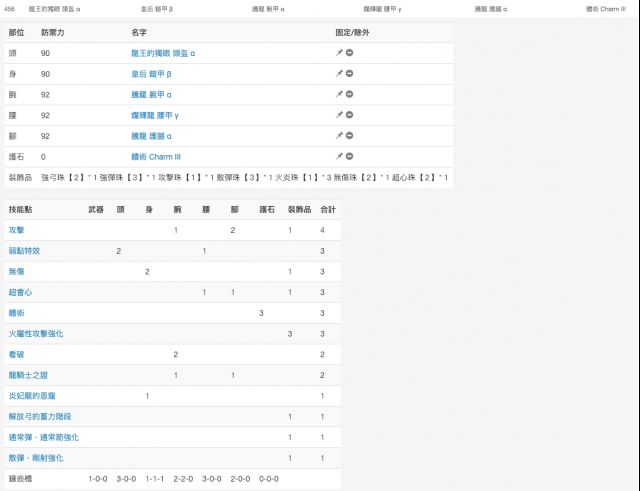The width and height of the screenshot is (640, 491).
Task: Select the charm defense value 0
Action: (x=43, y=157)
